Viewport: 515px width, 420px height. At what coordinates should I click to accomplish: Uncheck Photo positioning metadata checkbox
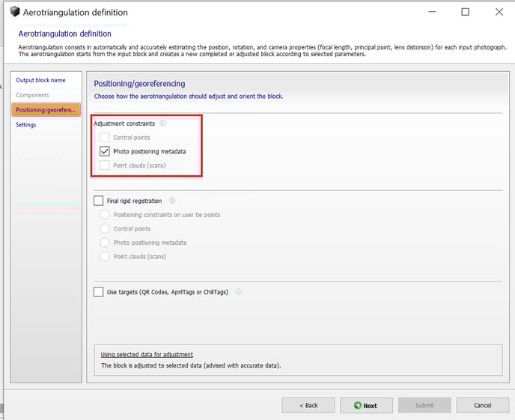coord(105,151)
